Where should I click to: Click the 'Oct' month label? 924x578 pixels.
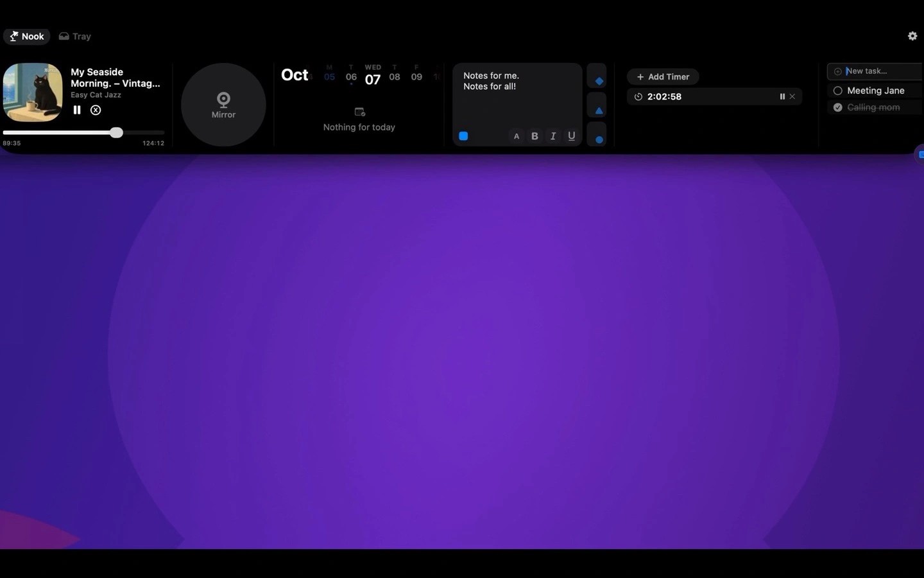(x=295, y=75)
